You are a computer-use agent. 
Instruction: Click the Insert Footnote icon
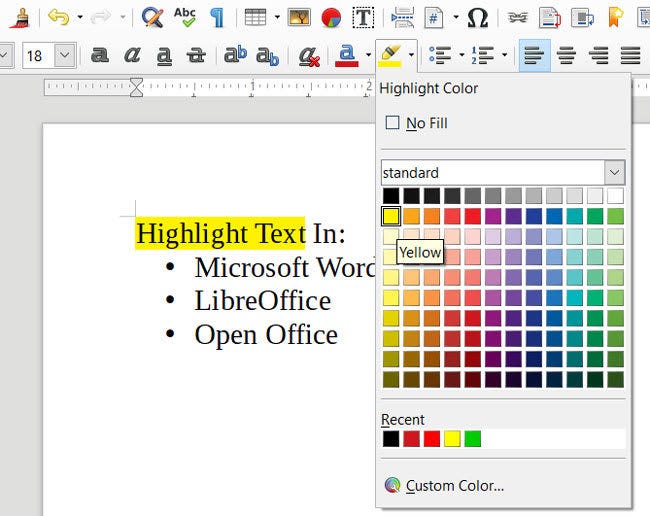tap(550, 17)
